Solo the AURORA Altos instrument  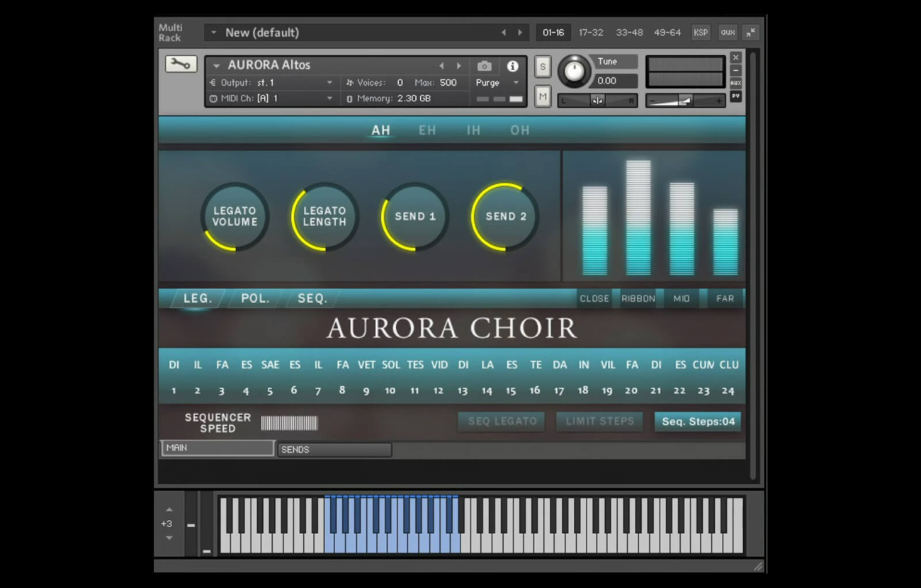click(x=542, y=66)
